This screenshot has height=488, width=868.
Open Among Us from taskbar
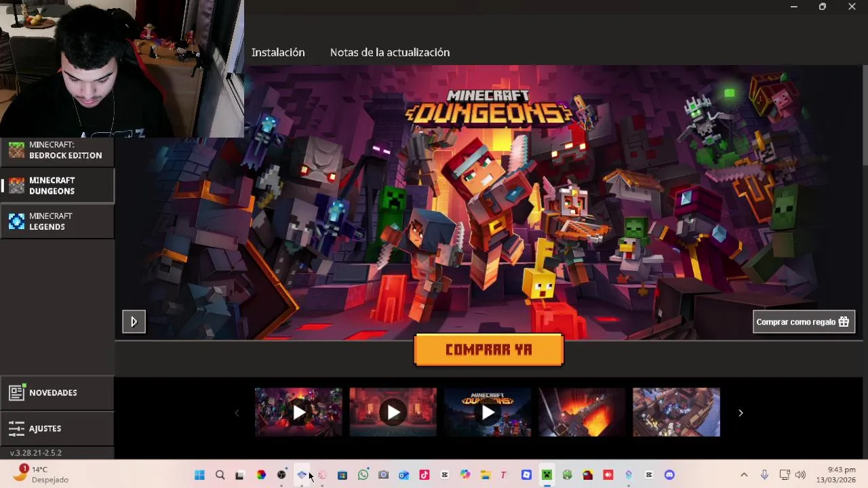pos(588,475)
